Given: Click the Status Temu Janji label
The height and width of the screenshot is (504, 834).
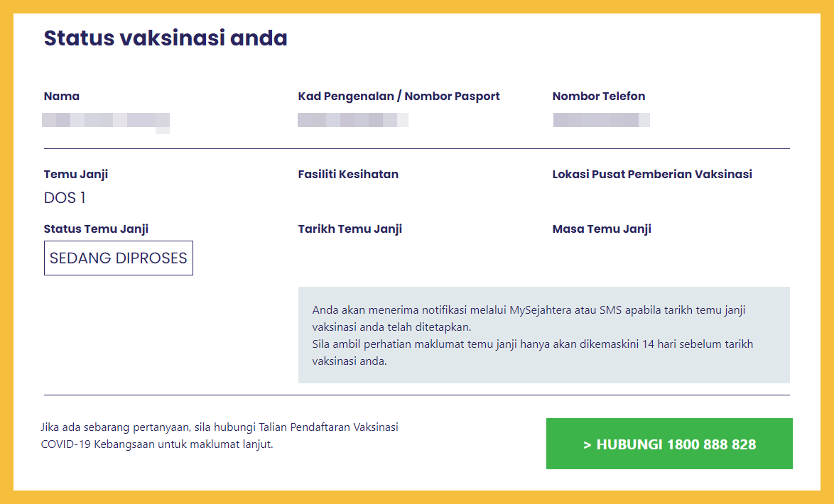Looking at the screenshot, I should 96,229.
